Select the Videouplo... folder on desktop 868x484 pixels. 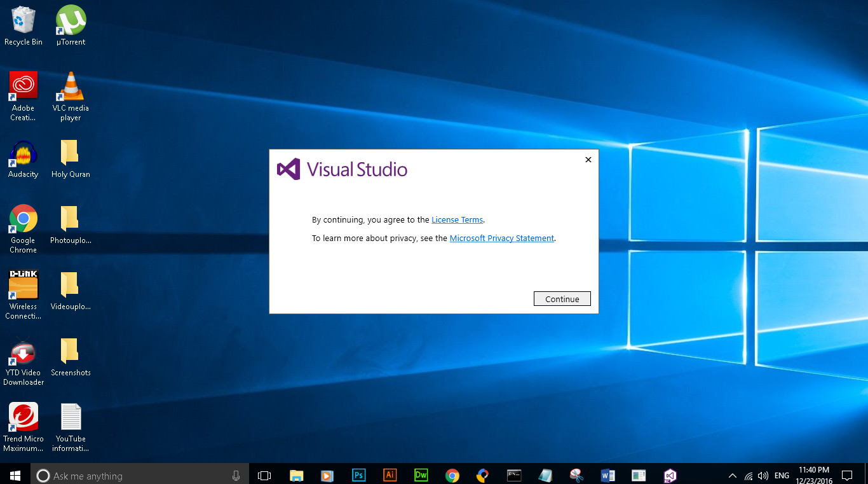coord(71,291)
